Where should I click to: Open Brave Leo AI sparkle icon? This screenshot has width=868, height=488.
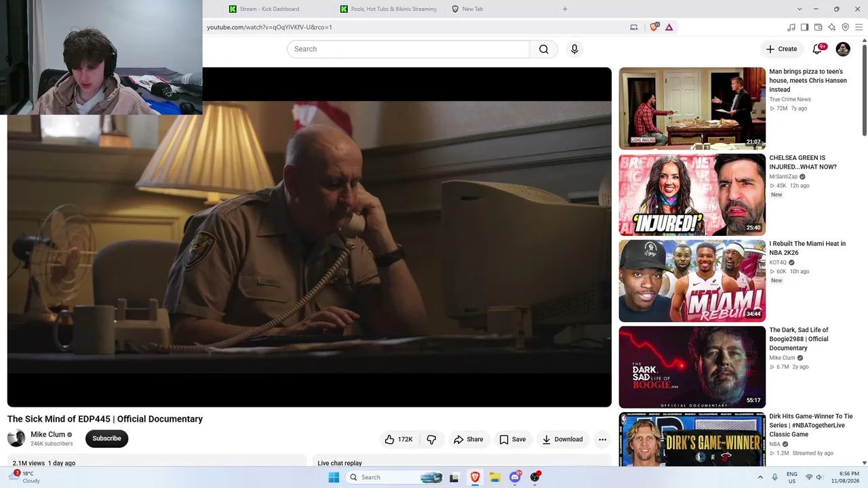pos(831,27)
